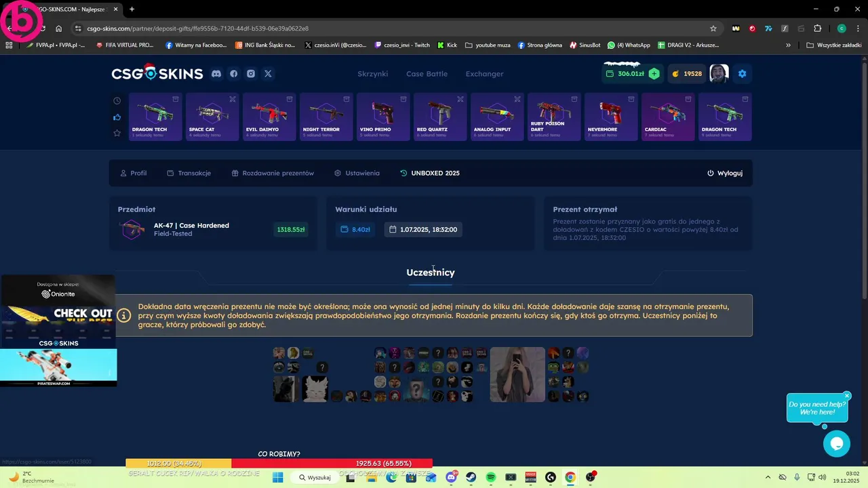The height and width of the screenshot is (488, 868).
Task: Expand the bookmarks overflow chevron
Action: click(788, 45)
